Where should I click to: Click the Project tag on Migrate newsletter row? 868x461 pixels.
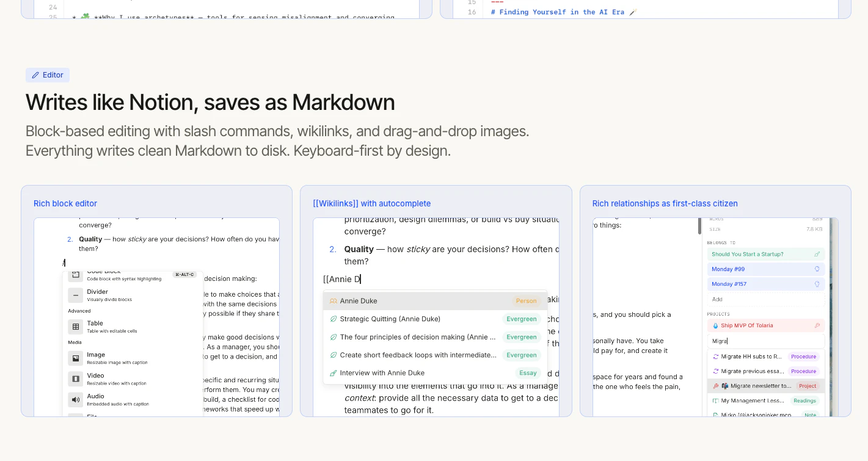tap(807, 386)
